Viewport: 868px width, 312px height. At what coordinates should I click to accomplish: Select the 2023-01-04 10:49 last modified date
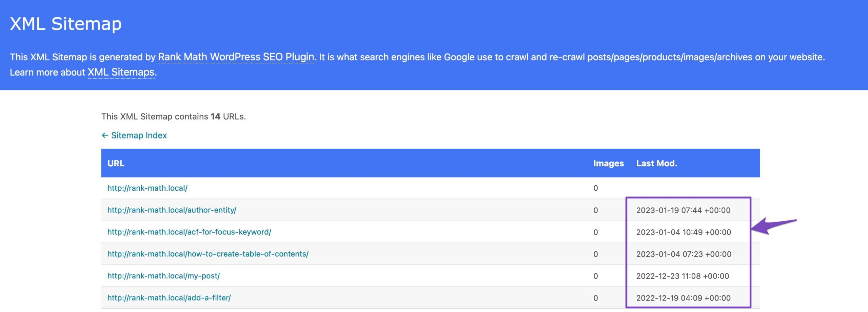point(684,232)
